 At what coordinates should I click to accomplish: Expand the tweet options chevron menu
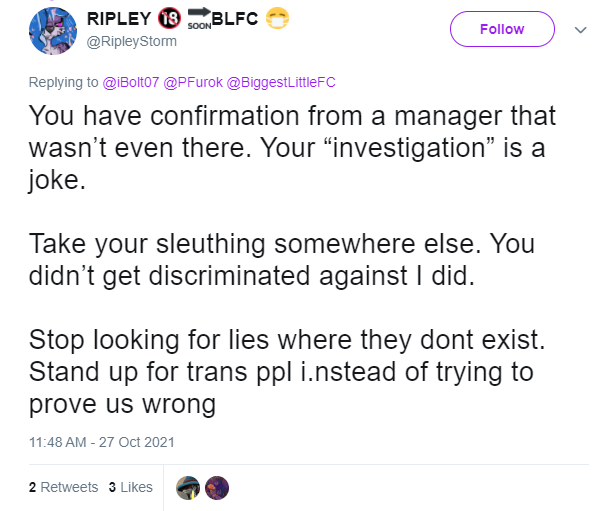tap(580, 29)
